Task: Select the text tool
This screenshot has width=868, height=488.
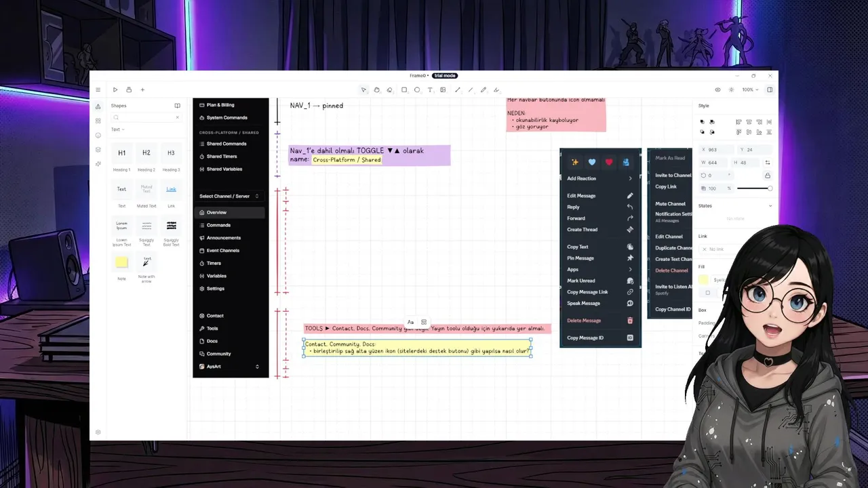Action: pos(430,89)
